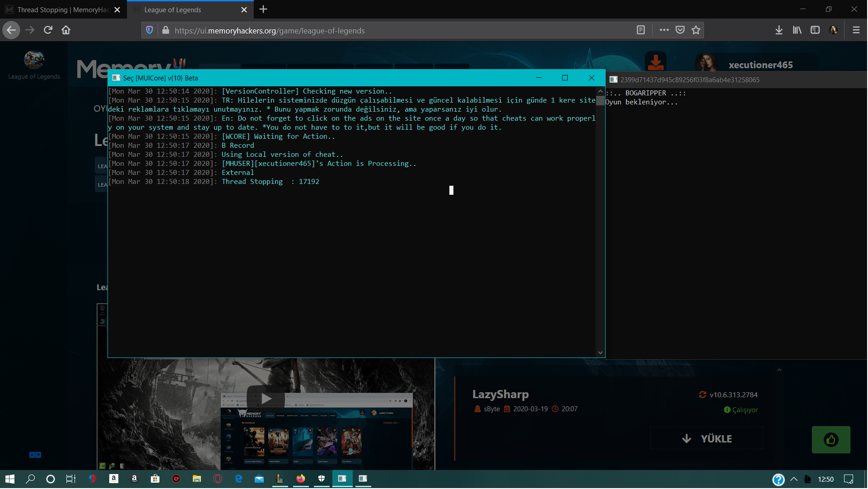Close the Thread Stopping MemoryHackers tab
This screenshot has width=868, height=489.
(x=117, y=9)
